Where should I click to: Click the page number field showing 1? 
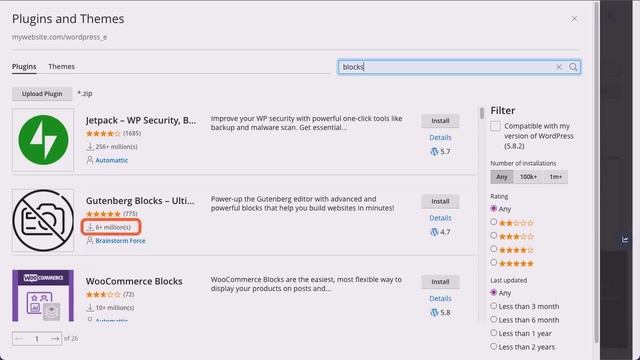pyautogui.click(x=37, y=338)
